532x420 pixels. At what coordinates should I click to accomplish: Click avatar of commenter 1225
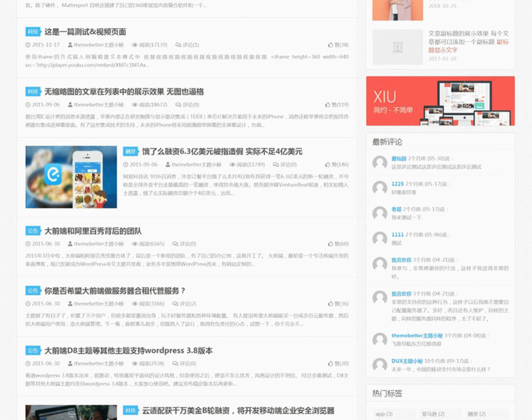[380, 188]
